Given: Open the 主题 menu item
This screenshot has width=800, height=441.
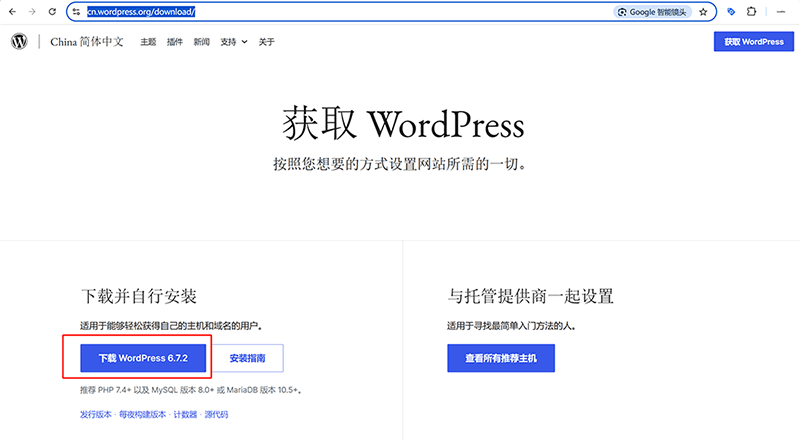Looking at the screenshot, I should (148, 42).
